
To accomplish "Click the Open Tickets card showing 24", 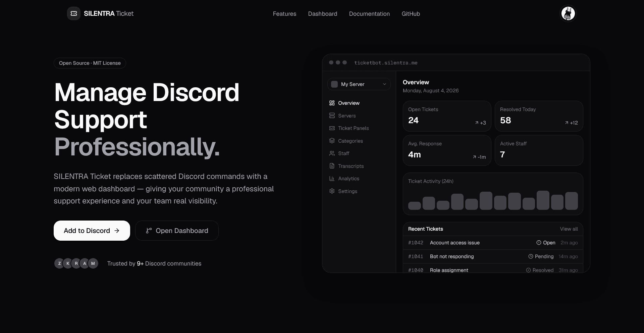I will pyautogui.click(x=447, y=116).
